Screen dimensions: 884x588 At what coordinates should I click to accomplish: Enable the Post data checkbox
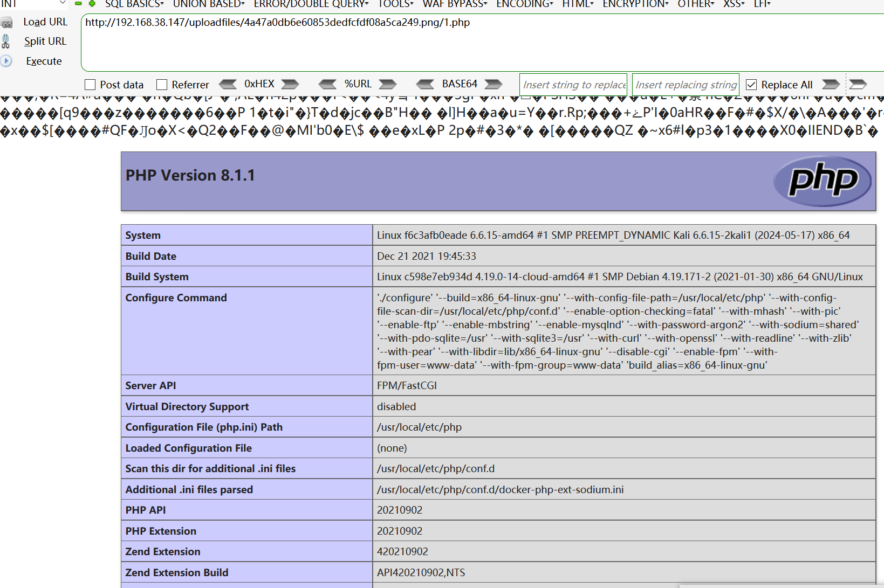[90, 85]
